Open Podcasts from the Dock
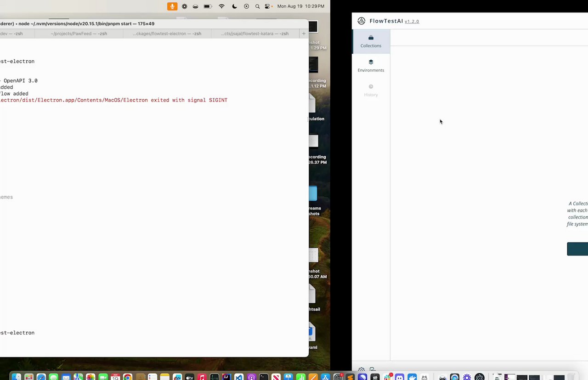 (x=251, y=377)
